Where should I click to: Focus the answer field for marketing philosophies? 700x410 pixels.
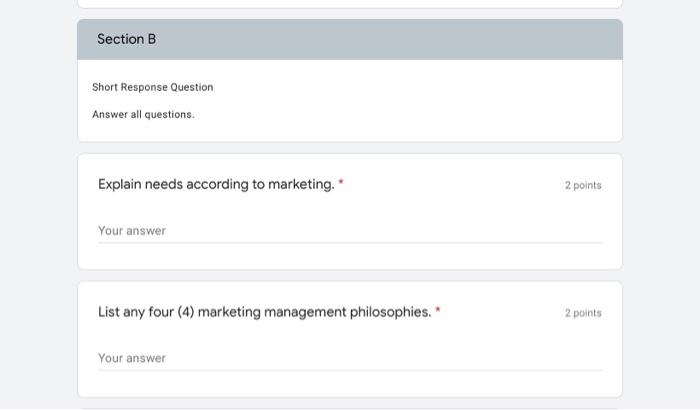pos(300,358)
